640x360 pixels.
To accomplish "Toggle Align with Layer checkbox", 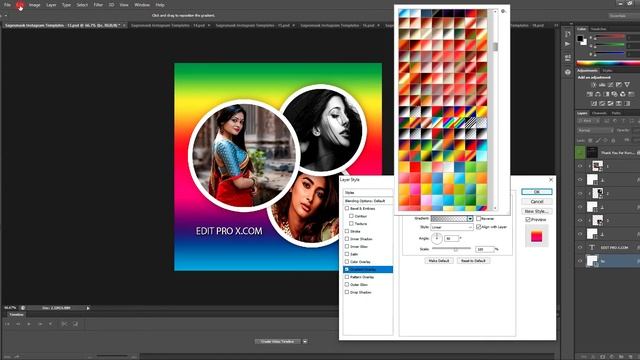I will [478, 227].
